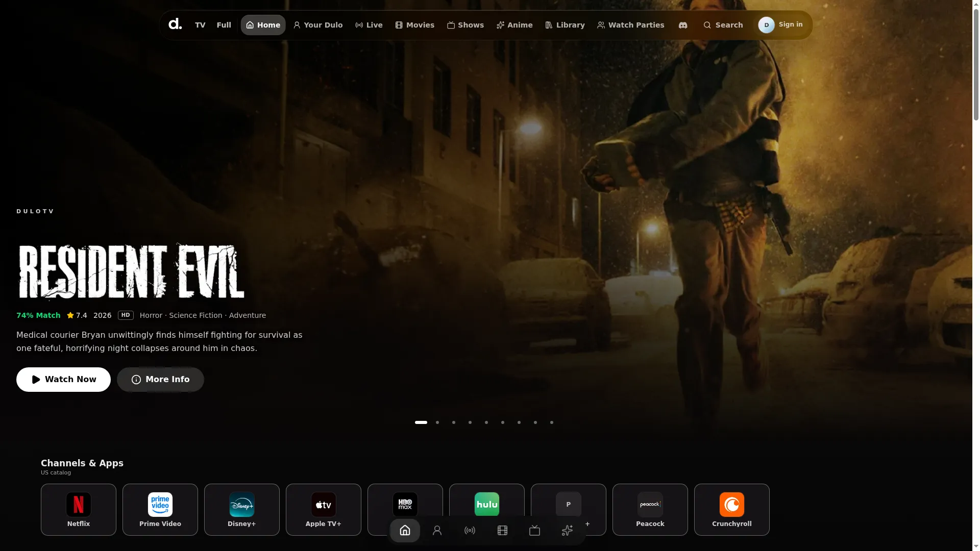Viewport: 980px width, 551px height.
Task: Tap the person icon in the bottom dock
Action: coord(437,531)
